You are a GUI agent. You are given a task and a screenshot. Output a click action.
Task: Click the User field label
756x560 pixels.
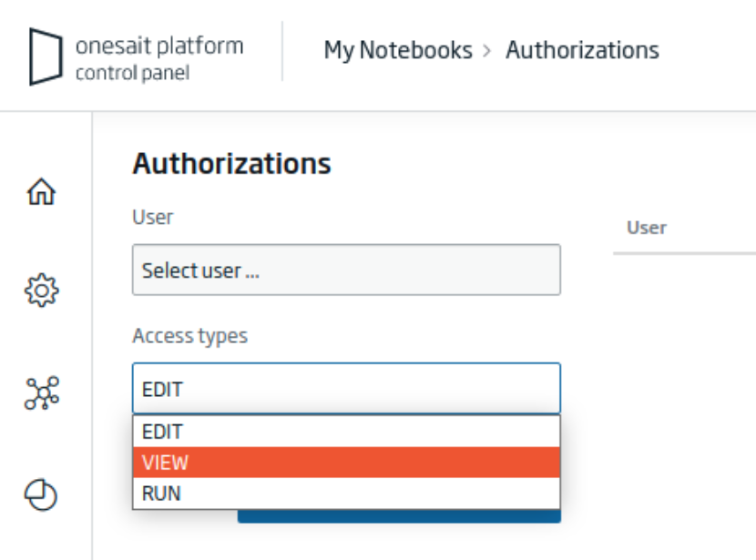(152, 217)
